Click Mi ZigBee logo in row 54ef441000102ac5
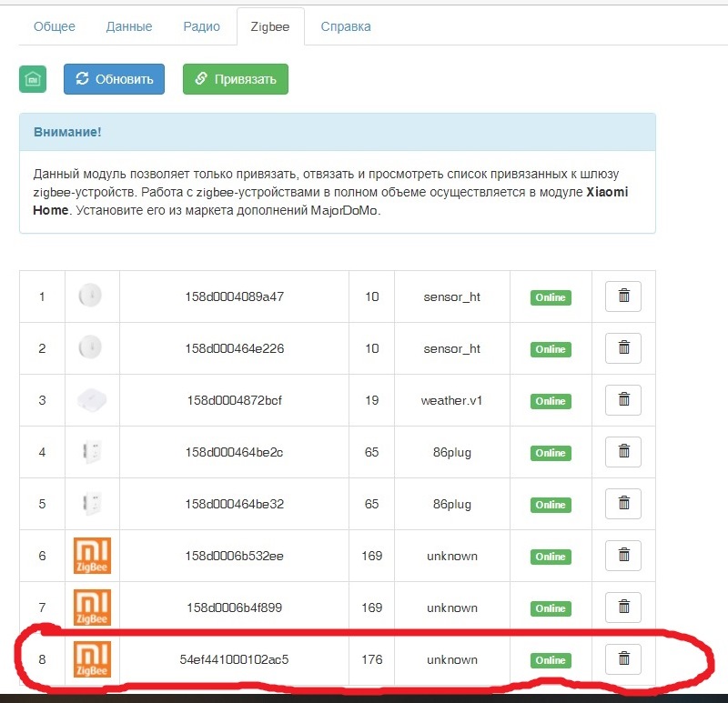 [x=93, y=659]
